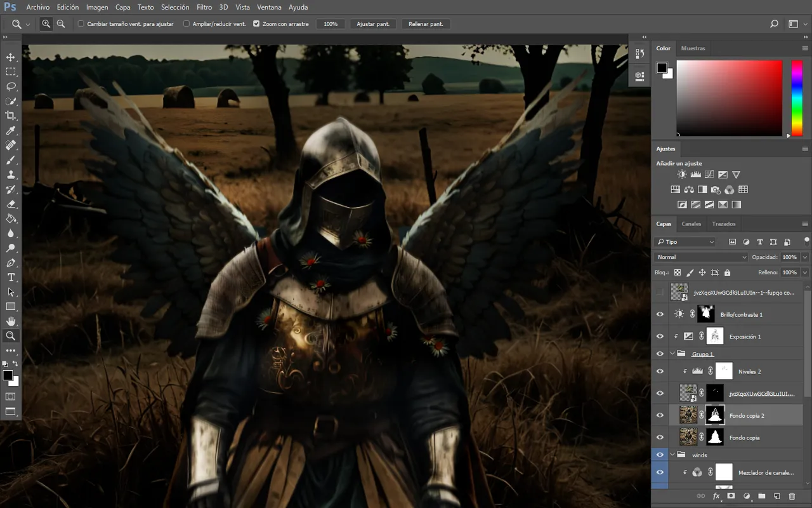Select the Paint Bucket tool
This screenshot has height=508, width=812.
tap(11, 218)
